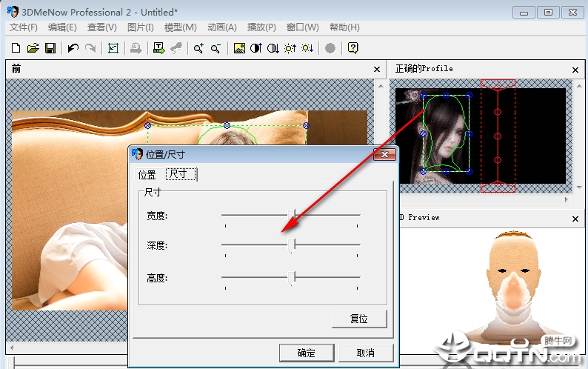Open the 图片(I) menu

pyautogui.click(x=141, y=27)
